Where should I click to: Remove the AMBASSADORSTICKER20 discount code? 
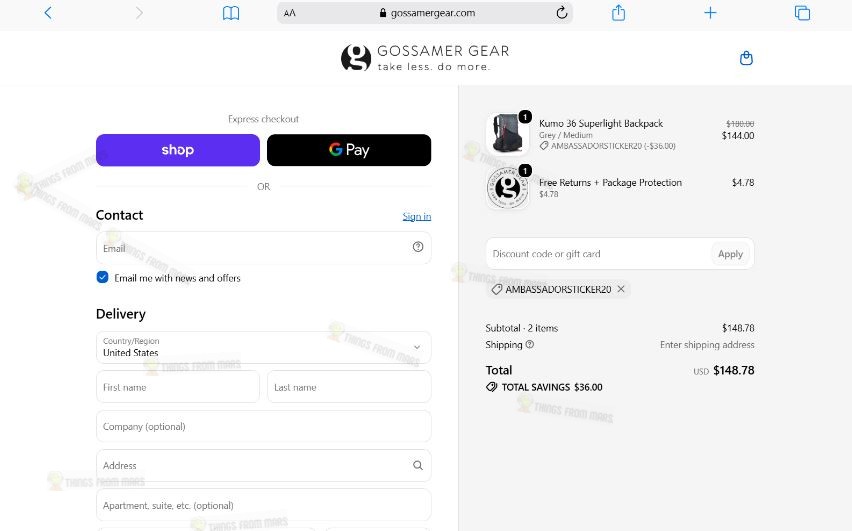(621, 289)
